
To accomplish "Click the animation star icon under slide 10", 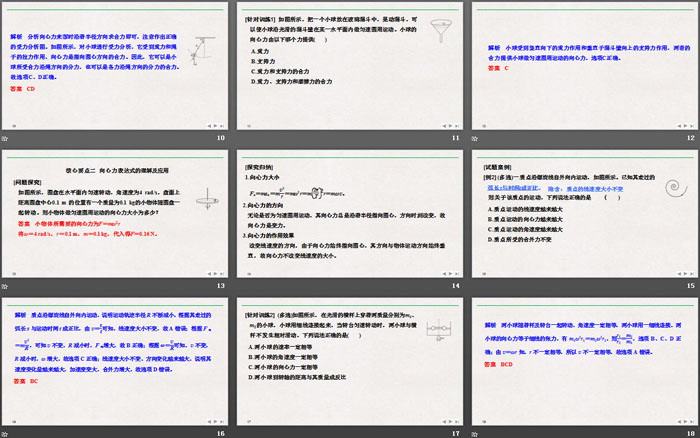I will pos(5,138).
